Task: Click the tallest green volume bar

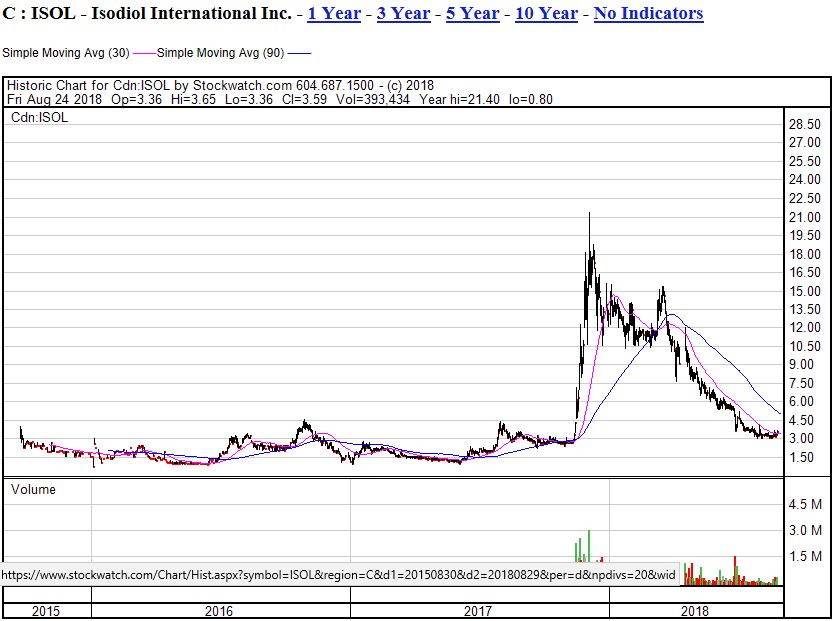Action: (589, 545)
